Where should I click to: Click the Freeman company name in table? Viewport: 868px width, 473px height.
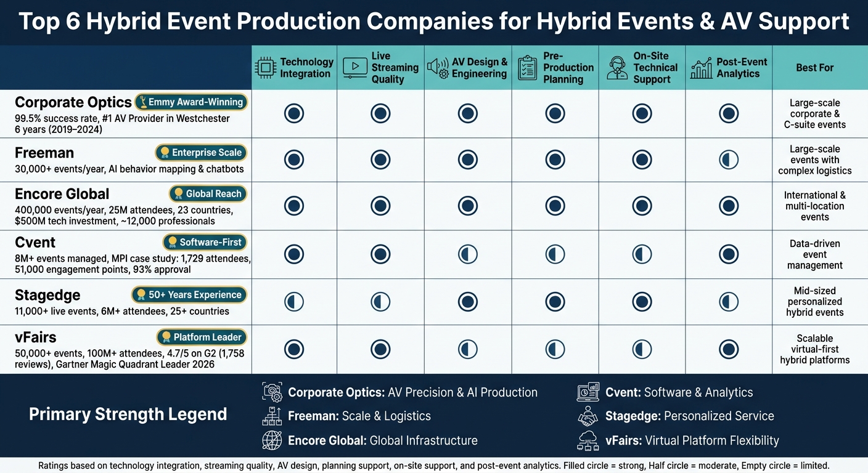[x=44, y=153]
